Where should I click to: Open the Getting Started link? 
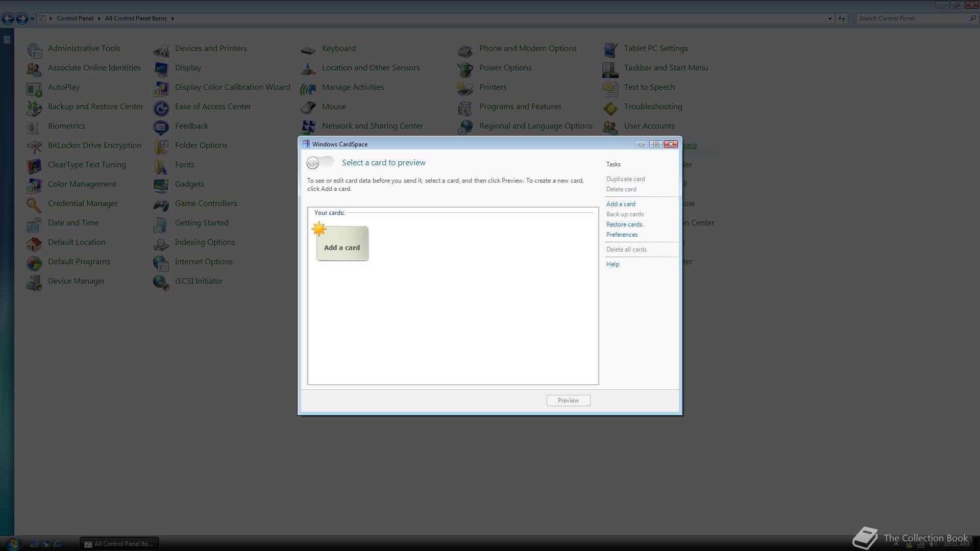tap(202, 223)
